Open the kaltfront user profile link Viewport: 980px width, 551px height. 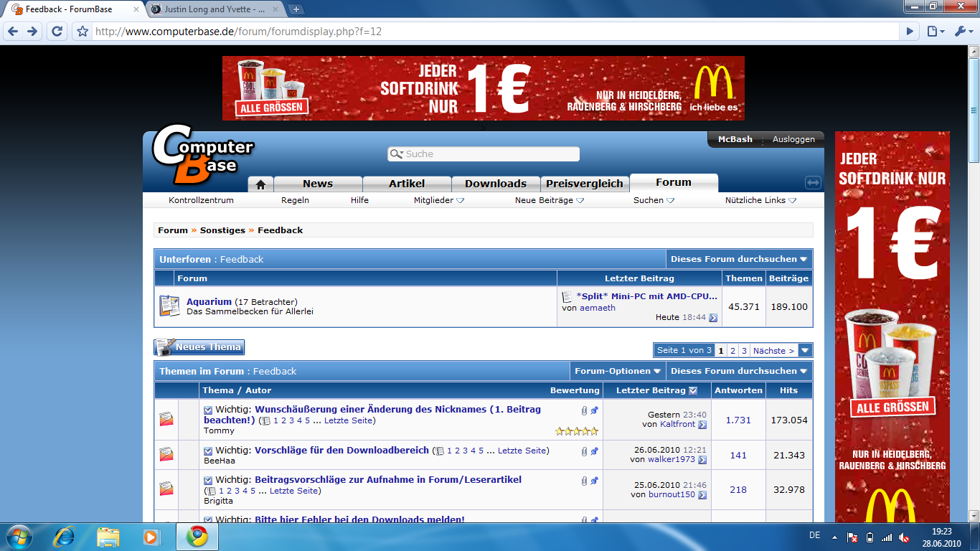[678, 424]
